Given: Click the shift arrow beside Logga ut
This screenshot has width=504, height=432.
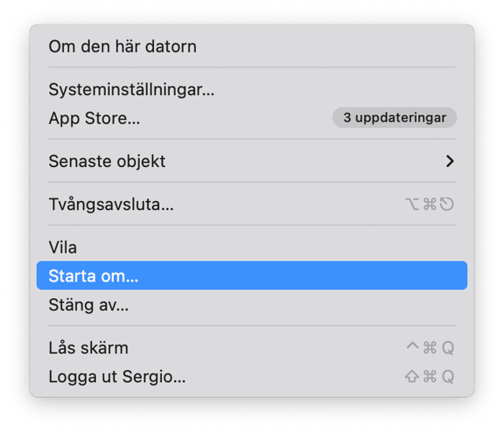Looking at the screenshot, I should pyautogui.click(x=412, y=377).
